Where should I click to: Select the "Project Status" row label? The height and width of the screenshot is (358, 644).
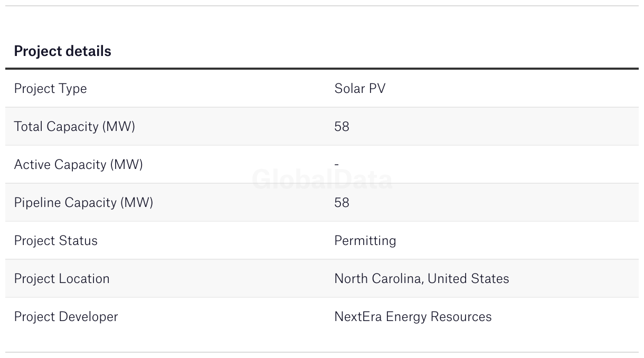coord(55,241)
